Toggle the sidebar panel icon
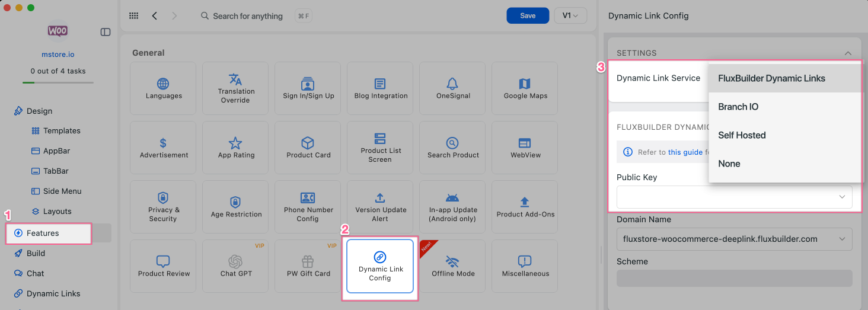The width and height of the screenshot is (868, 310). pos(106,32)
